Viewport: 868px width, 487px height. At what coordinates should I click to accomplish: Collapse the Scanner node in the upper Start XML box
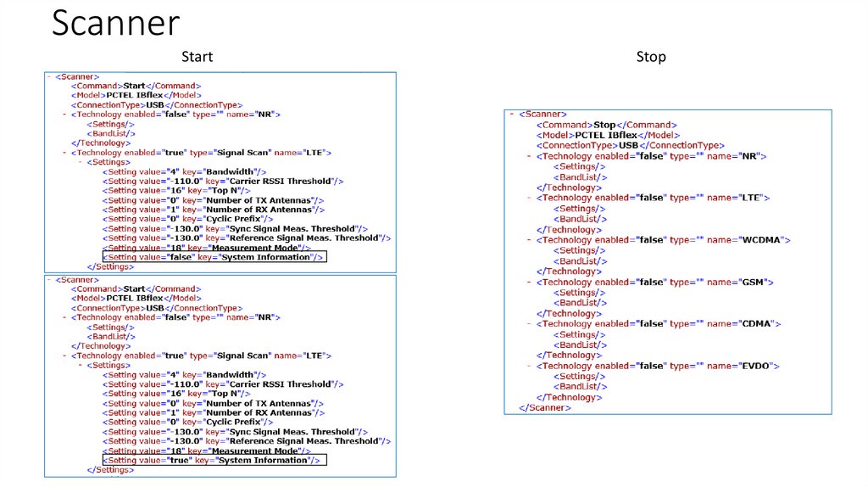click(49, 76)
